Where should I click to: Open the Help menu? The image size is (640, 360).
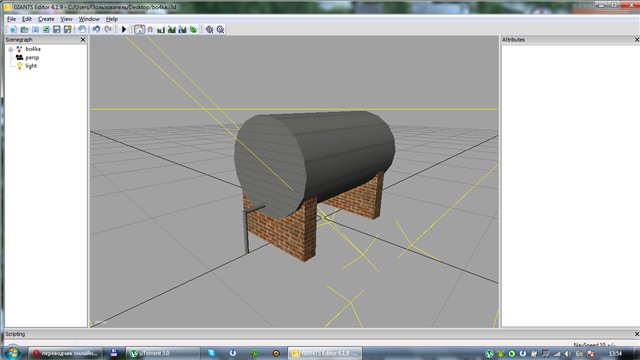pos(112,19)
